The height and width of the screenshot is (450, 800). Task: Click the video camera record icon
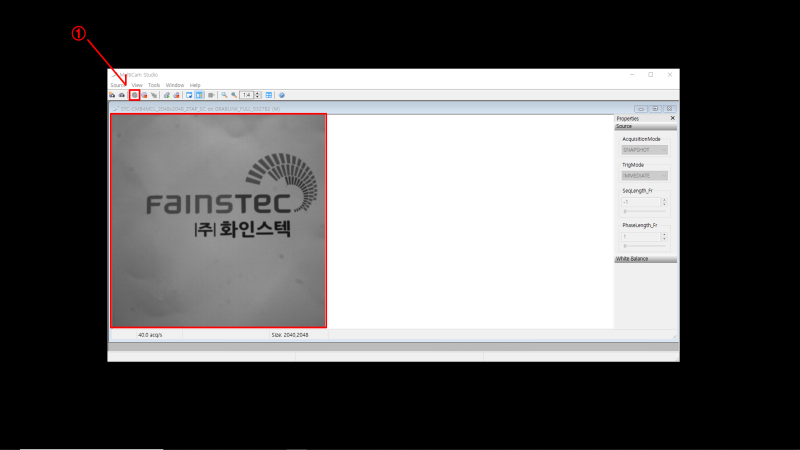(211, 95)
